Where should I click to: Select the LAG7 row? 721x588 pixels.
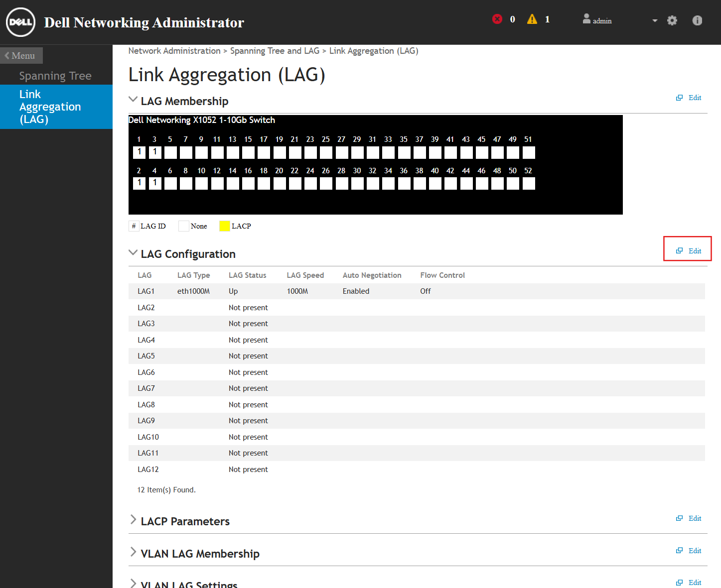click(x=417, y=388)
